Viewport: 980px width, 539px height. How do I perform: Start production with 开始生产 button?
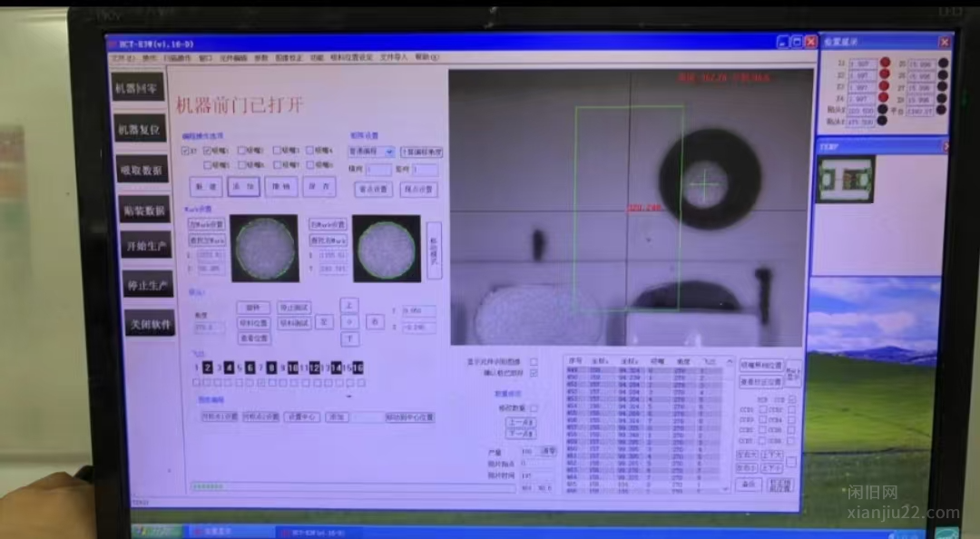click(x=145, y=247)
